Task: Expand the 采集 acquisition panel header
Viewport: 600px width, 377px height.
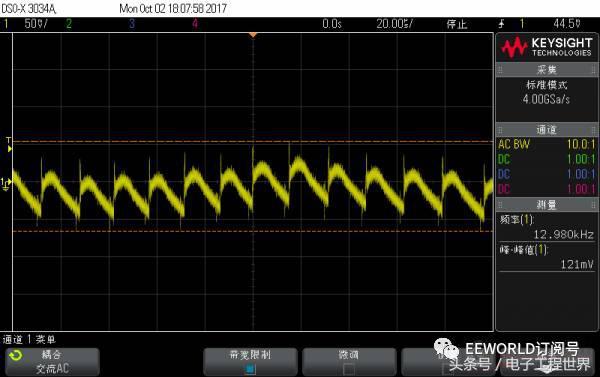Action: pos(546,70)
